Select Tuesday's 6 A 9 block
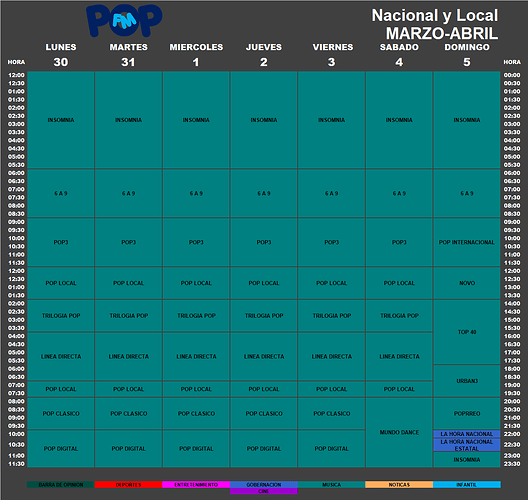 [128, 193]
